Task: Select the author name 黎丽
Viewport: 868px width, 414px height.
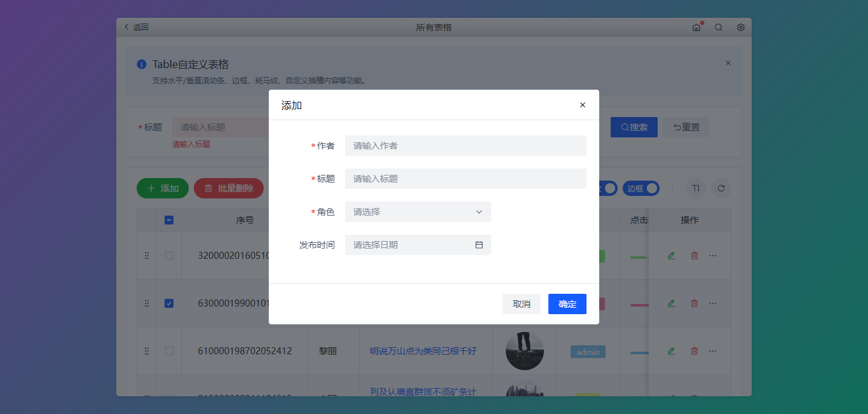Action: 328,351
